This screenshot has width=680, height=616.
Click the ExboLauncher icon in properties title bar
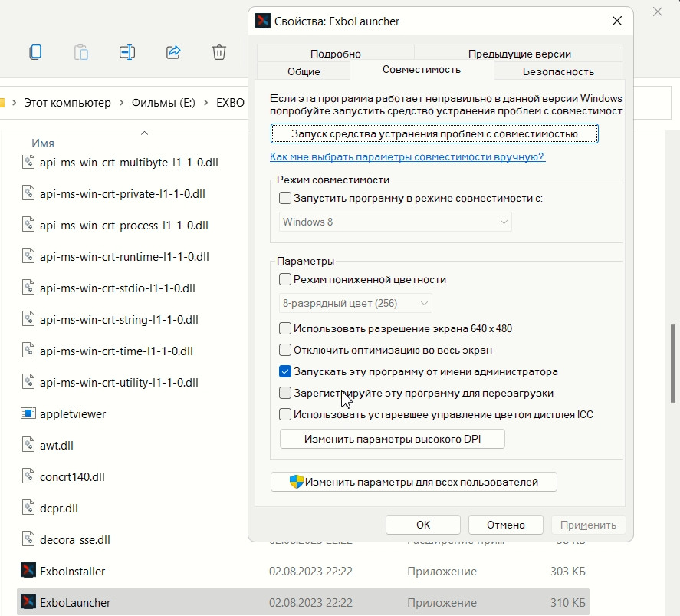tap(263, 21)
